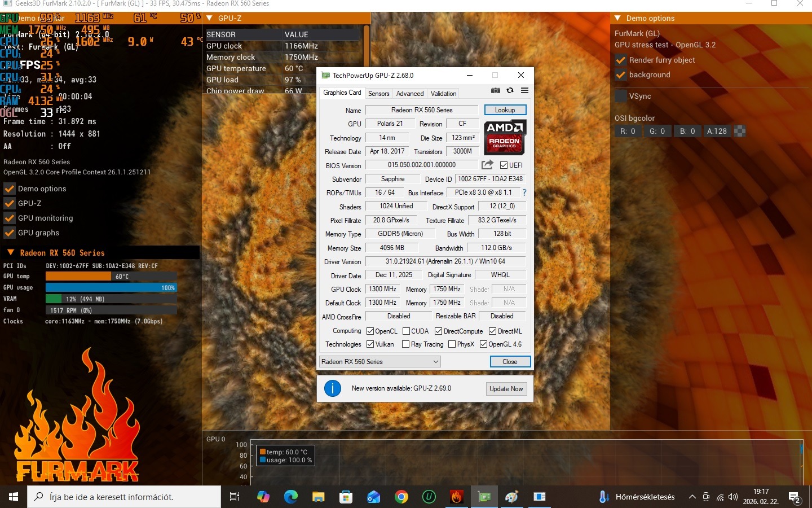
Task: Toggle the PhysX checkbox
Action: pos(452,344)
